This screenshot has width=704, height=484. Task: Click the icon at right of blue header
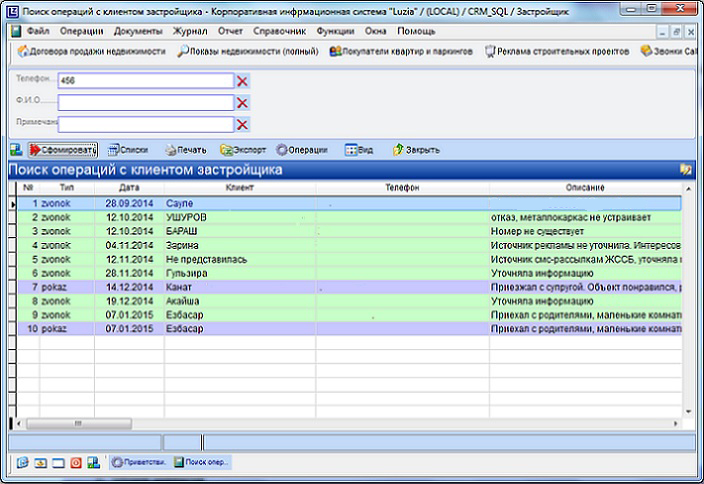(686, 170)
